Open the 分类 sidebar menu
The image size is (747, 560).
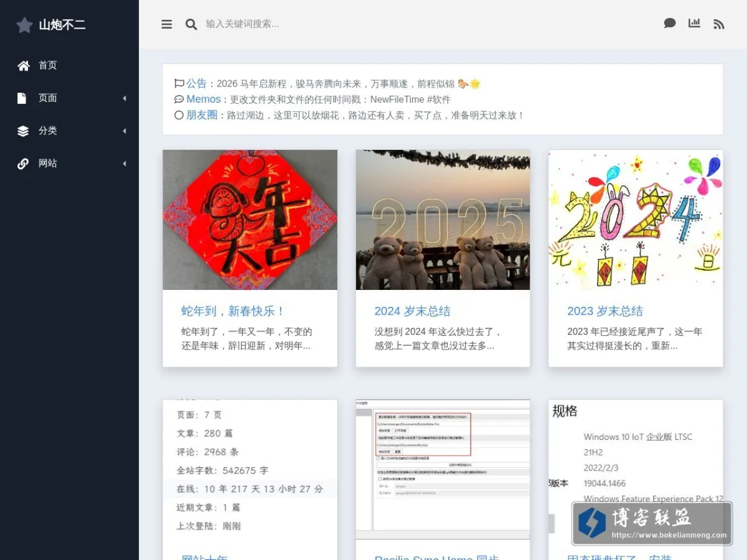click(48, 131)
